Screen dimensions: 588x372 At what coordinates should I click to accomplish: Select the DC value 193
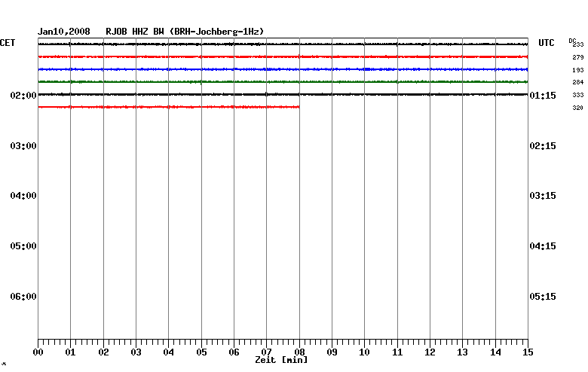(x=578, y=70)
